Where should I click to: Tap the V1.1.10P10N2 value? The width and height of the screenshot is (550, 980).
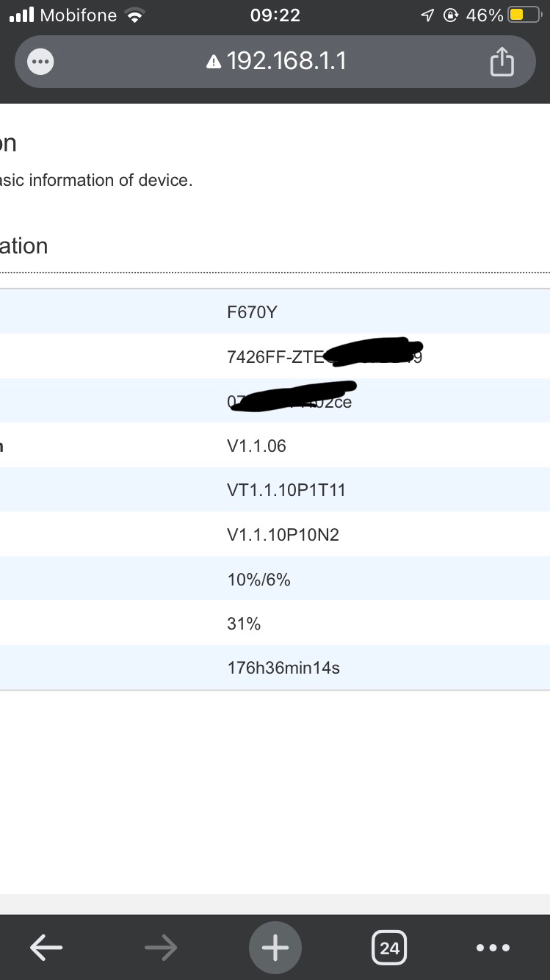(x=283, y=535)
